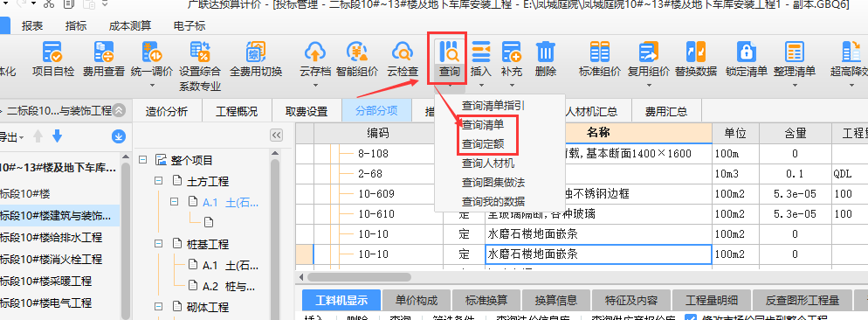Choose 查询清单指引 from the dropdown menu

pyautogui.click(x=493, y=106)
